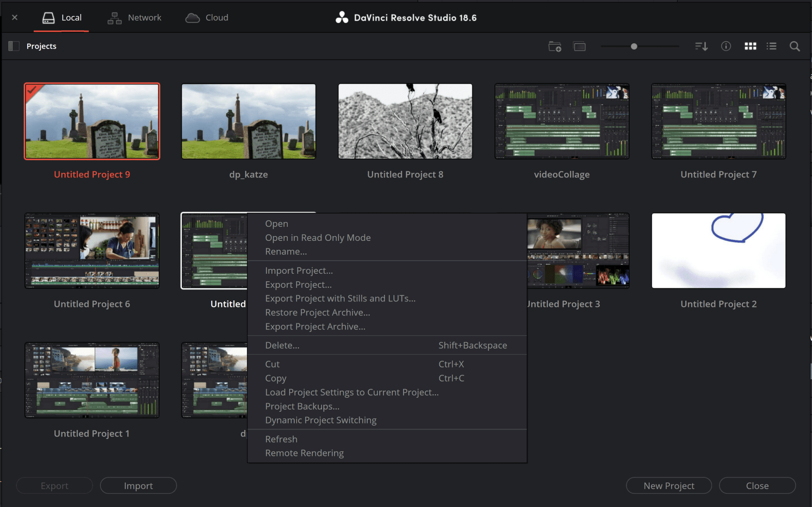Choose Remote Rendering option

pos(304,453)
